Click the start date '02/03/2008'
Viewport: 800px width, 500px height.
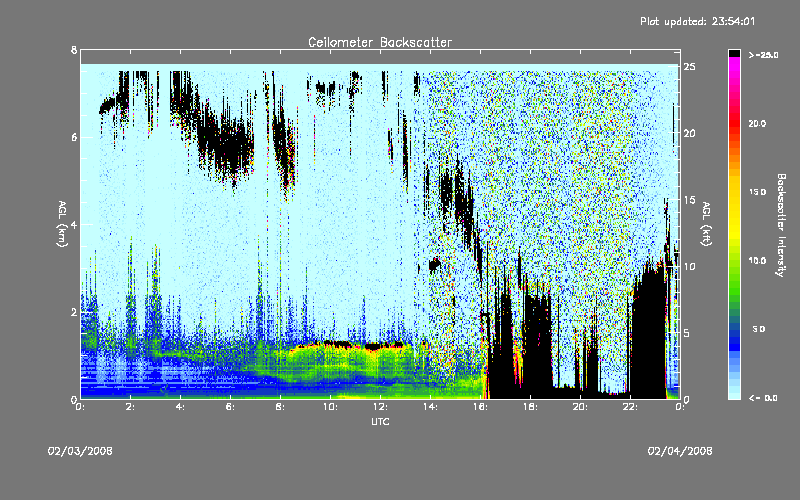point(80,451)
